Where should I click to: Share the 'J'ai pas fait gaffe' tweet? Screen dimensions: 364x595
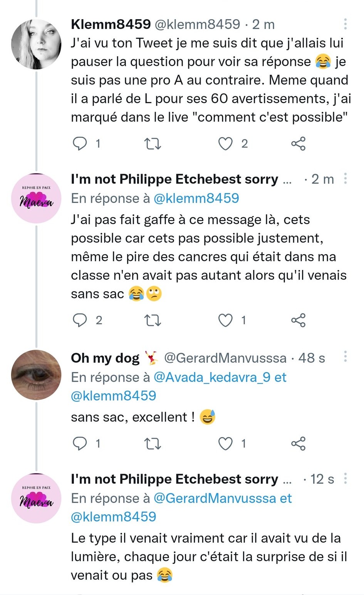298,320
